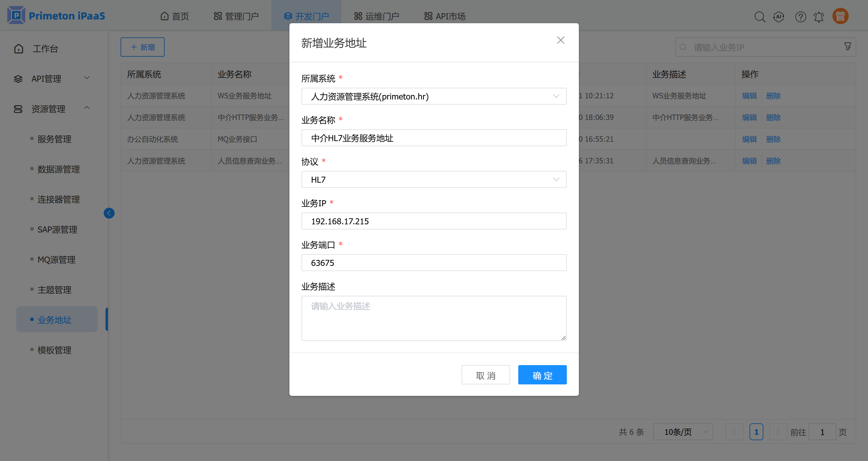Click the orange user avatar
Image resolution: width=868 pixels, height=461 pixels.
click(840, 16)
